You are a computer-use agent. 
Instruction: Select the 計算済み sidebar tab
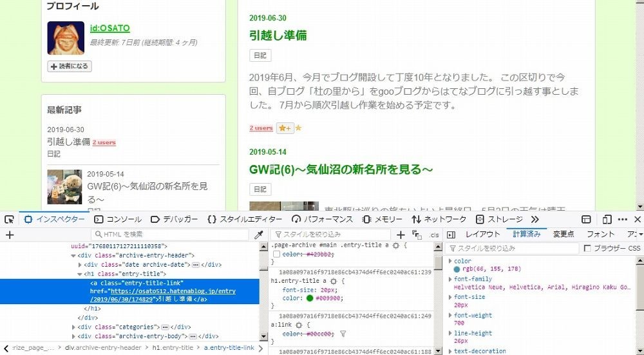pos(527,235)
